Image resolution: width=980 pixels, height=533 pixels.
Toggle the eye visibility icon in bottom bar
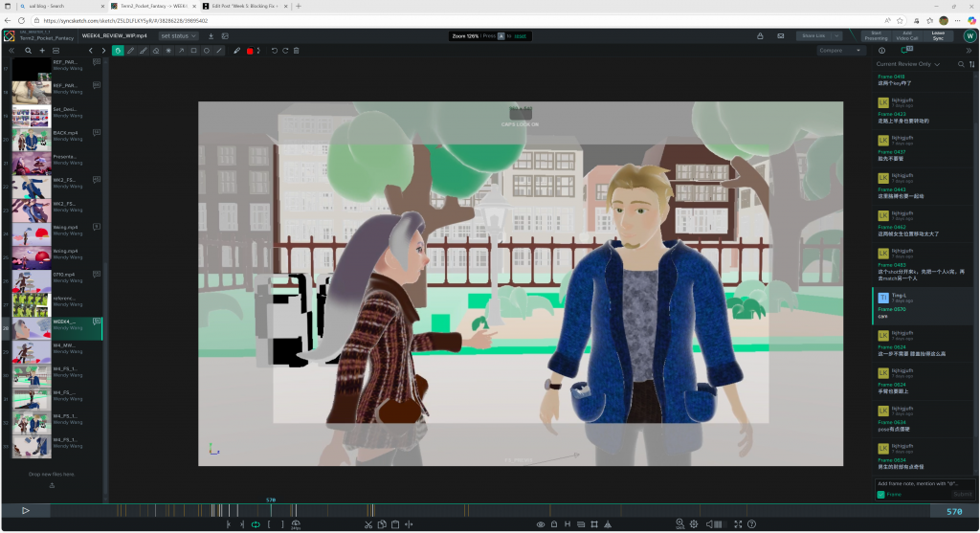click(x=541, y=524)
